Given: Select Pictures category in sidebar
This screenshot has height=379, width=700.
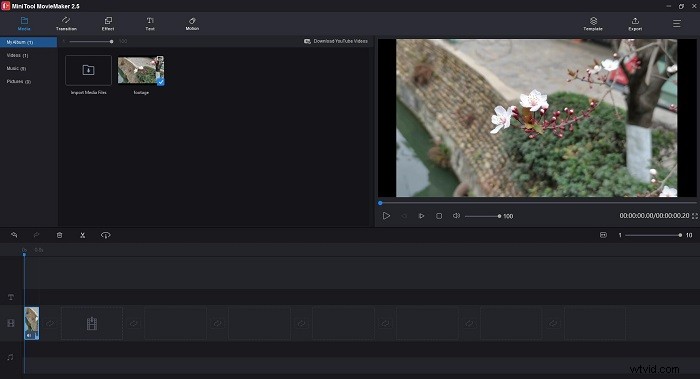Looking at the screenshot, I should click(19, 82).
